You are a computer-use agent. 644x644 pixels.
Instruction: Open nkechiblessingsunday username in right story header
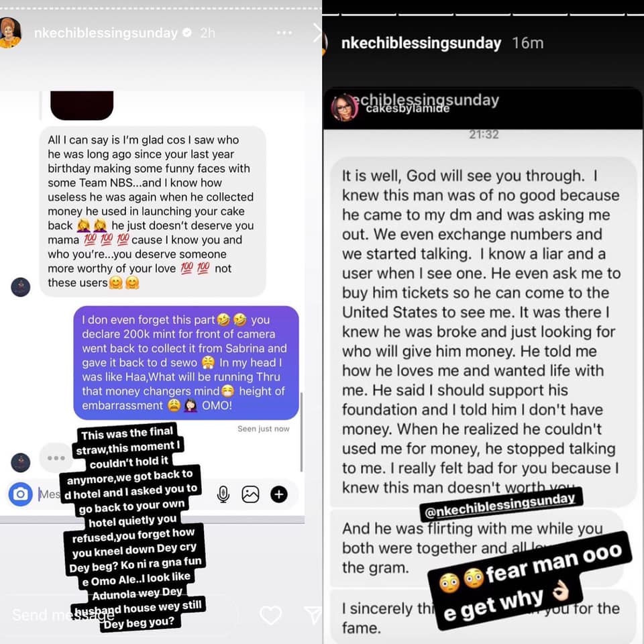tap(421, 43)
